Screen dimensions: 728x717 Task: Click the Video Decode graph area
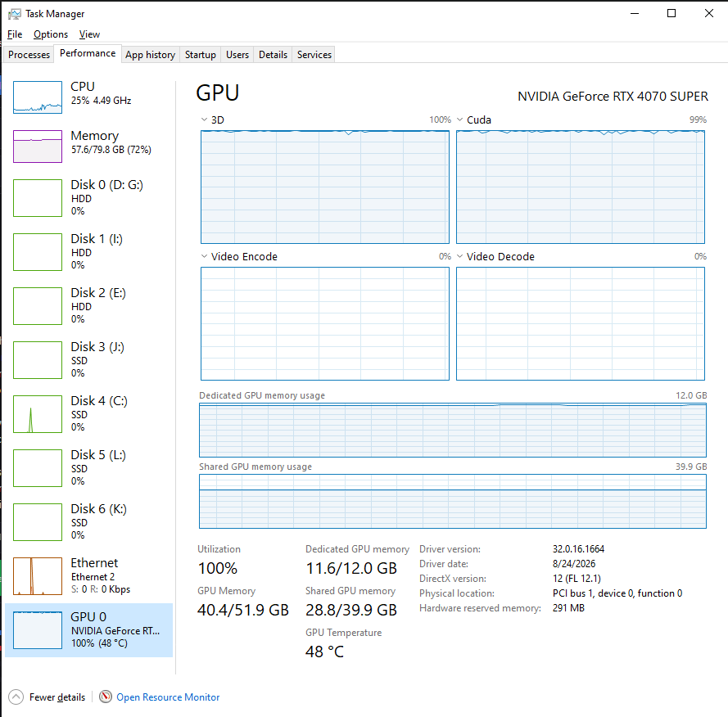click(x=581, y=323)
